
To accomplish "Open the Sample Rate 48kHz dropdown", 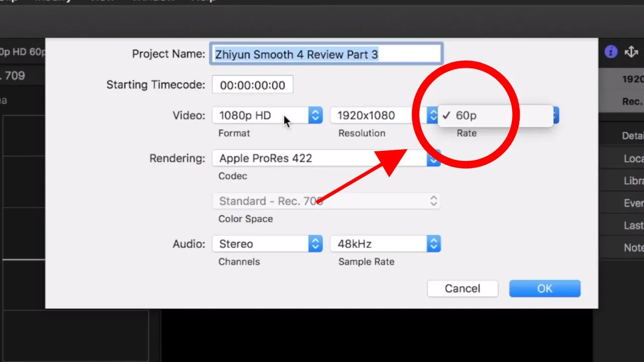I will (x=385, y=244).
